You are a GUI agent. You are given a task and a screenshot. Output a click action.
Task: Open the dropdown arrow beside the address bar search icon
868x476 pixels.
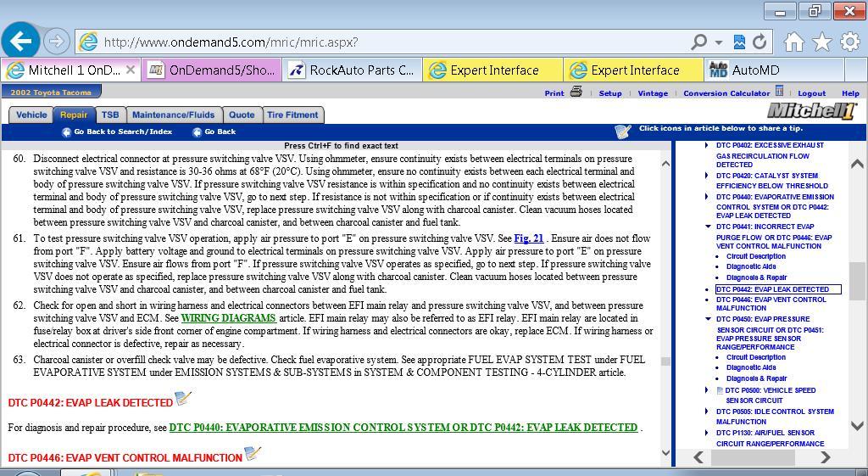click(719, 42)
